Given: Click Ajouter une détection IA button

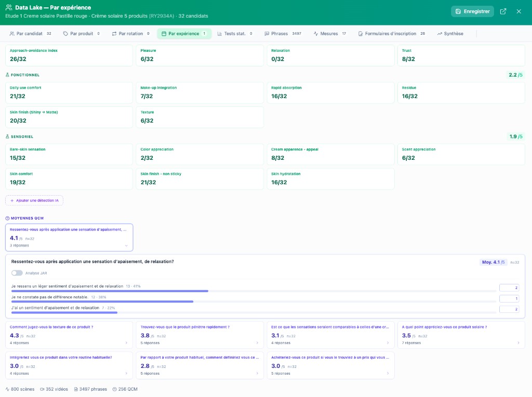Looking at the screenshot, I should [34, 200].
